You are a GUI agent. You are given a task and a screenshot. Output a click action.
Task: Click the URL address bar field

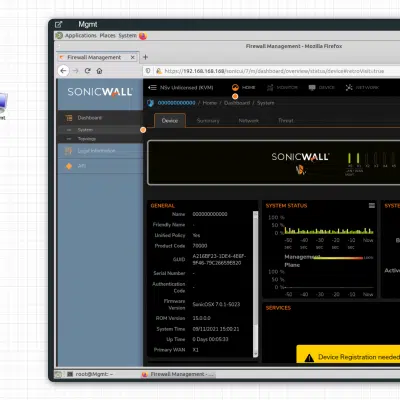[273, 71]
